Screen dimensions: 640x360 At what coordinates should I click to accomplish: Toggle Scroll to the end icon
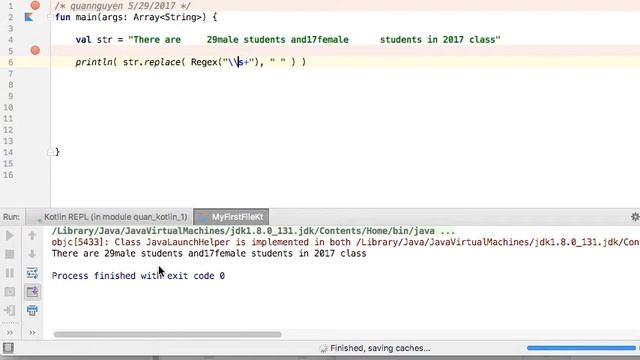(32, 292)
